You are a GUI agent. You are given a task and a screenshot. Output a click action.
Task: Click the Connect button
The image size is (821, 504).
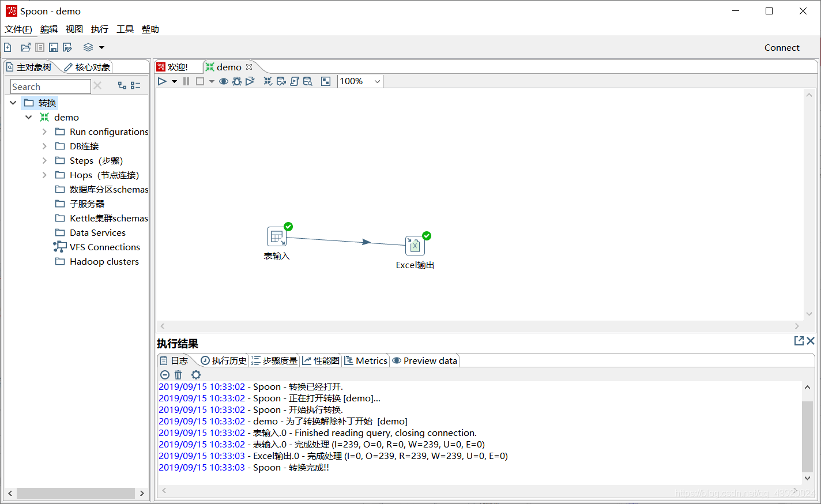click(782, 47)
